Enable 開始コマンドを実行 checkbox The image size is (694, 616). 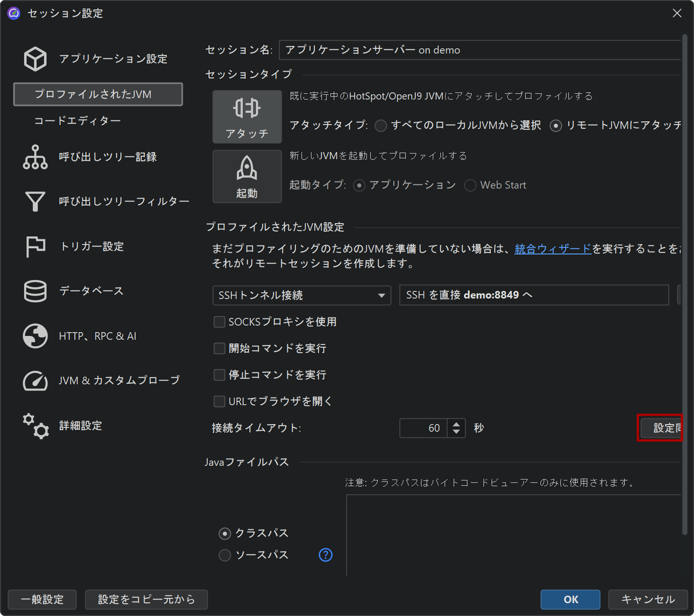click(x=219, y=349)
